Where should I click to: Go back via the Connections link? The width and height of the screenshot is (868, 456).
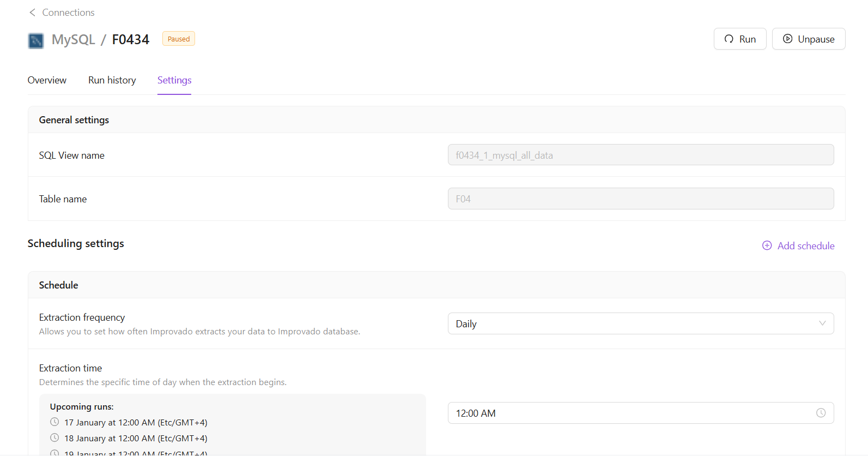(68, 13)
